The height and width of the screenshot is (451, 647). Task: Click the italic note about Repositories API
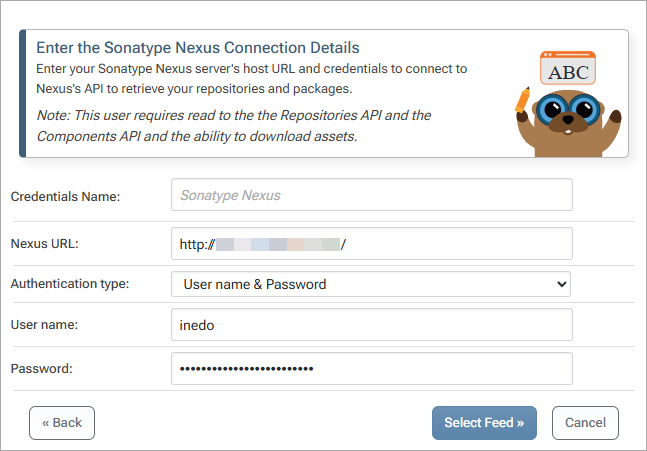[x=234, y=126]
